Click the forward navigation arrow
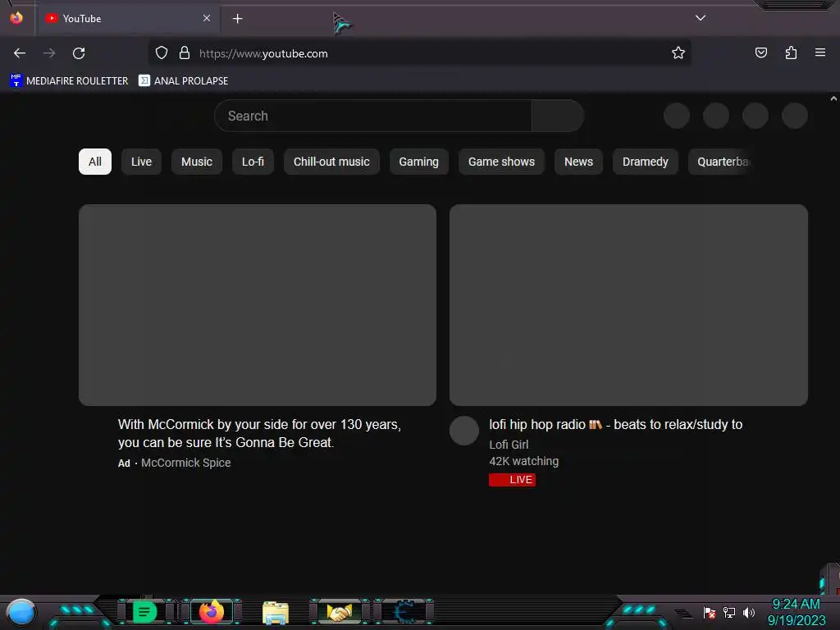The image size is (840, 630). [49, 53]
